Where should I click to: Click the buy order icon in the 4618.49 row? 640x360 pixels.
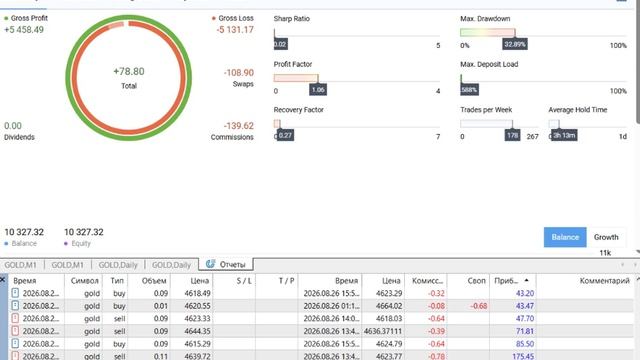click(x=15, y=293)
